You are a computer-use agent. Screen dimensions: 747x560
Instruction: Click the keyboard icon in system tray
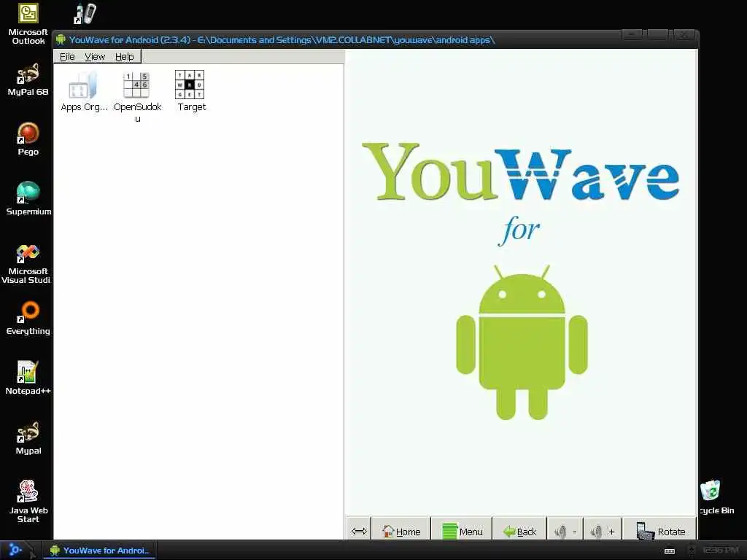(x=670, y=551)
